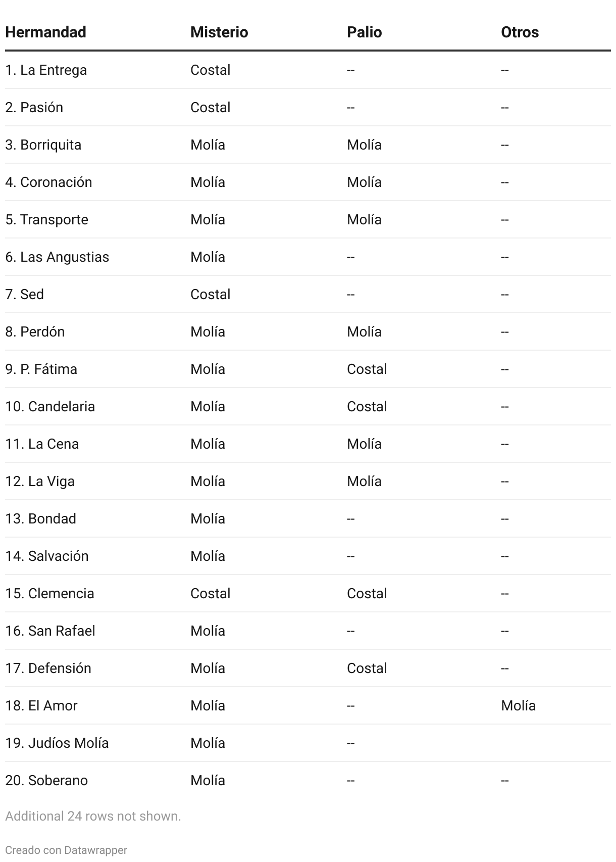
Task: Select the '3. Borriquita' row name
Action: pyautogui.click(x=43, y=145)
